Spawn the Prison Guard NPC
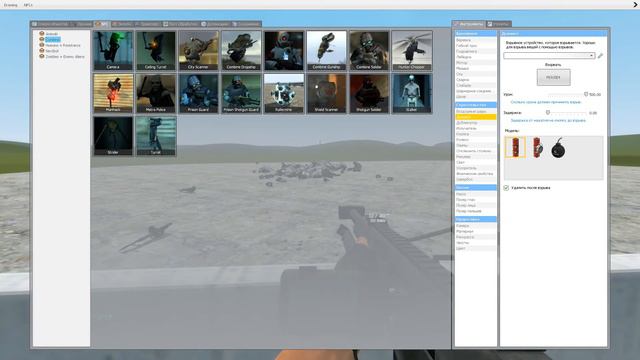640x360 pixels. 198,93
